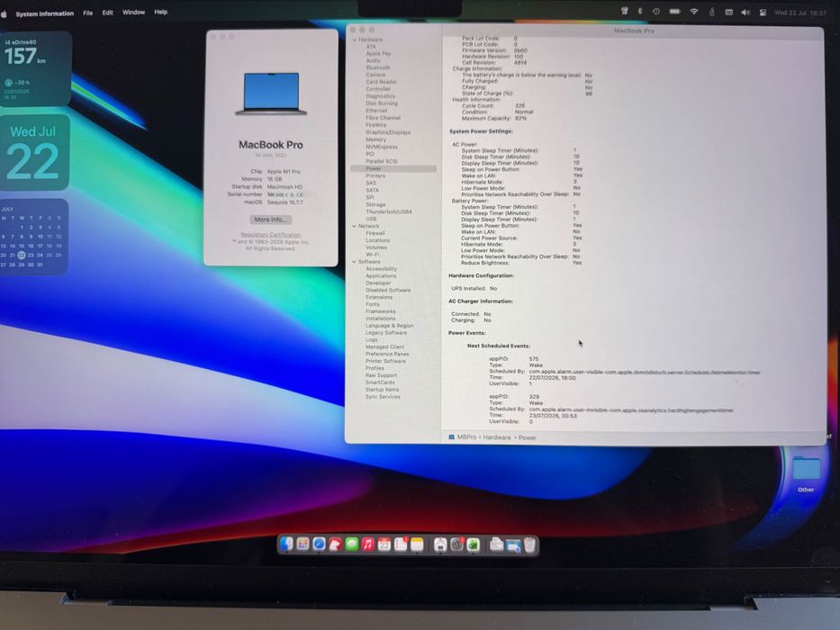
Task: Click the volume icon in menu bar
Action: [x=745, y=13]
